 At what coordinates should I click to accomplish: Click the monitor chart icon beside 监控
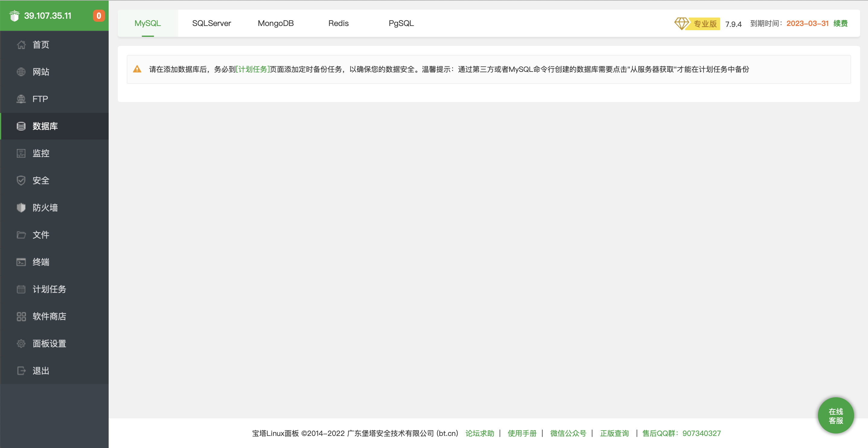point(21,153)
